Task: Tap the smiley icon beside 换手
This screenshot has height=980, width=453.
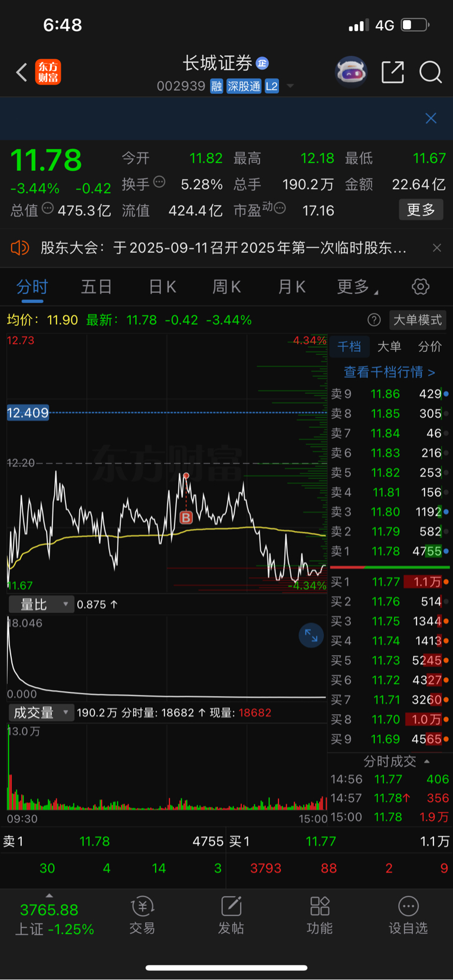Action: point(159,182)
